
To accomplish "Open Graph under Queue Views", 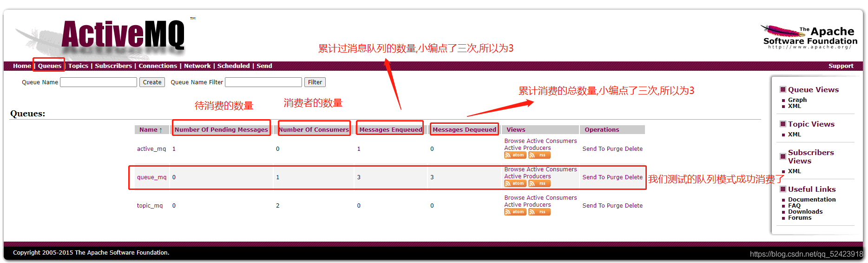I will pos(797,100).
